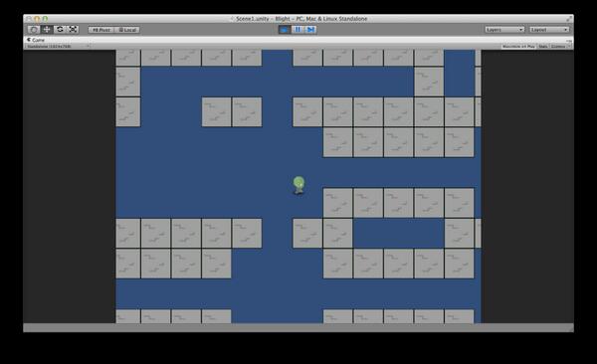This screenshot has width=597, height=364.
Task: Open the Game view context menu icon
Action: 569,41
